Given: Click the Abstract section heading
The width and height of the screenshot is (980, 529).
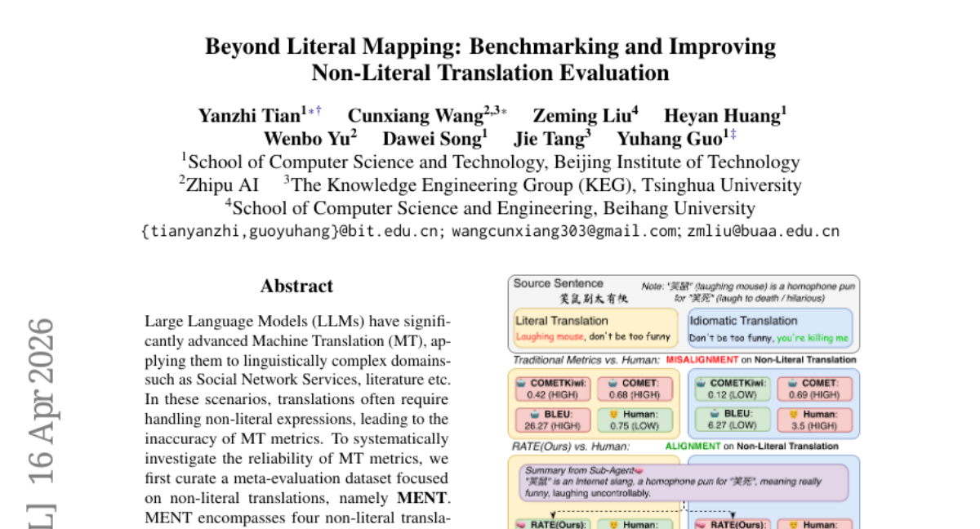Looking at the screenshot, I should pos(296,286).
